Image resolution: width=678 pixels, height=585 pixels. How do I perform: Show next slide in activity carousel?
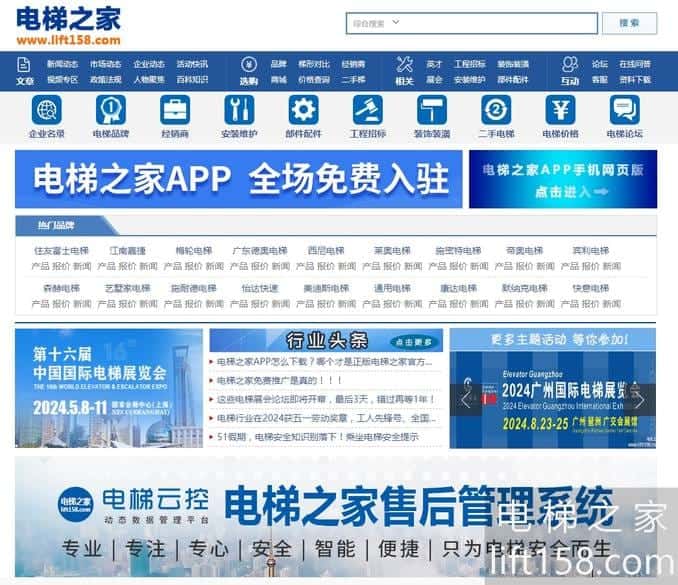(640, 400)
